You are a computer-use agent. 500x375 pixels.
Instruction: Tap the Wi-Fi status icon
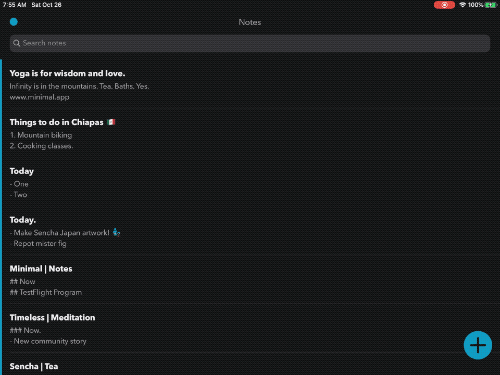[x=463, y=5]
